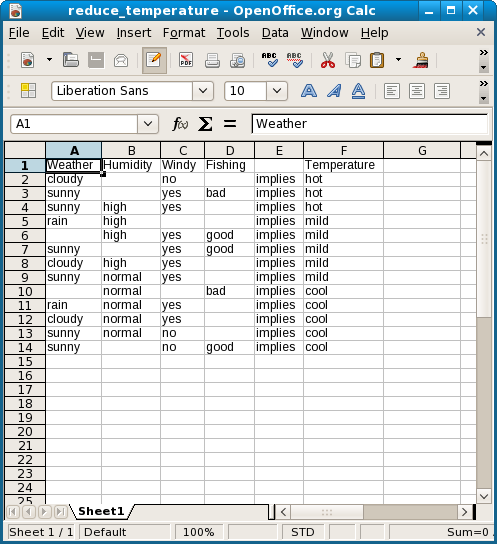Click the Export as PDF icon
The image size is (497, 544).
(x=186, y=60)
